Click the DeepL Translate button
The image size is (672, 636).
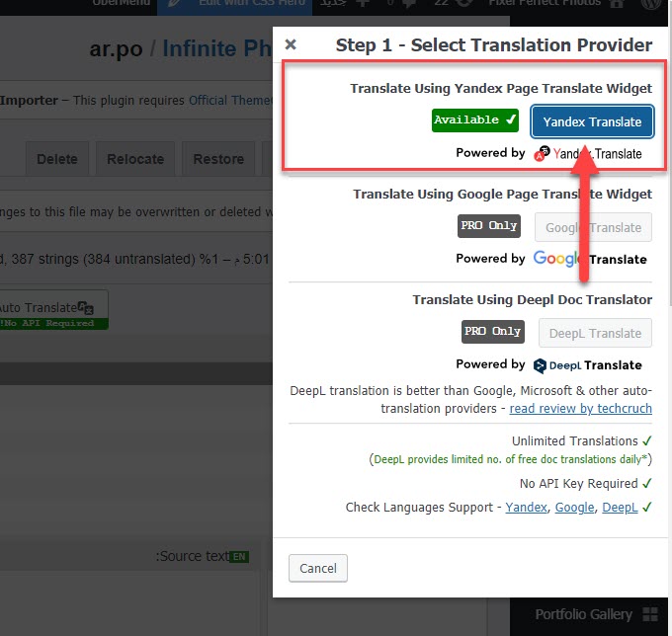(595, 333)
